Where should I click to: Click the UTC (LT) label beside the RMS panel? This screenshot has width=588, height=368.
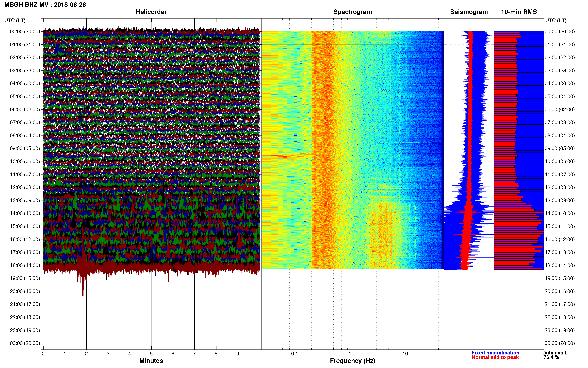click(556, 20)
